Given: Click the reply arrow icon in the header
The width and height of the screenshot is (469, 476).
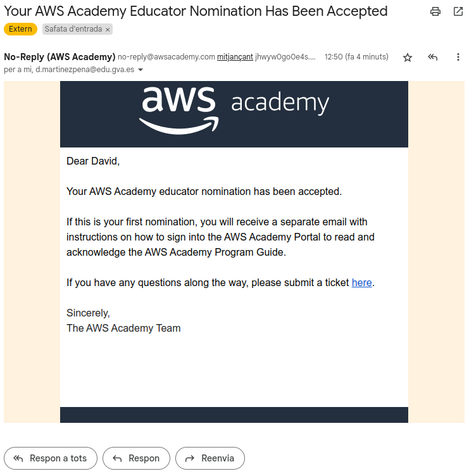Looking at the screenshot, I should tap(433, 57).
